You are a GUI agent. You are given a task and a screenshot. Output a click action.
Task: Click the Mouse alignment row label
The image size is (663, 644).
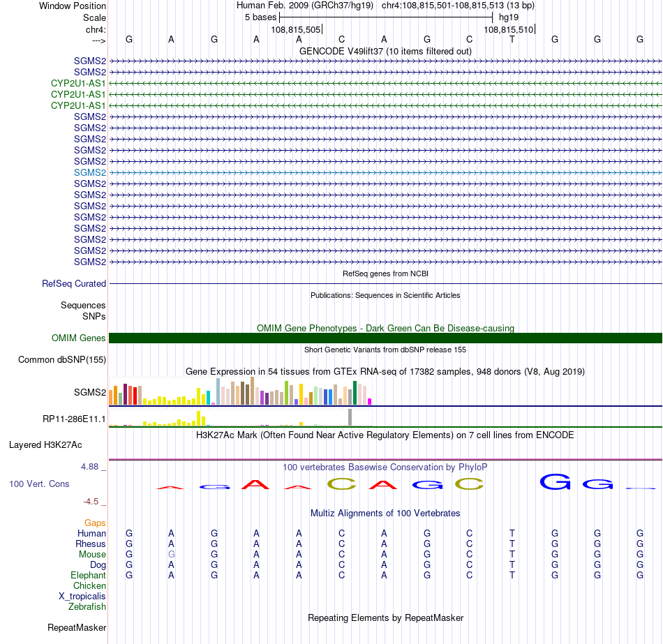coord(92,555)
